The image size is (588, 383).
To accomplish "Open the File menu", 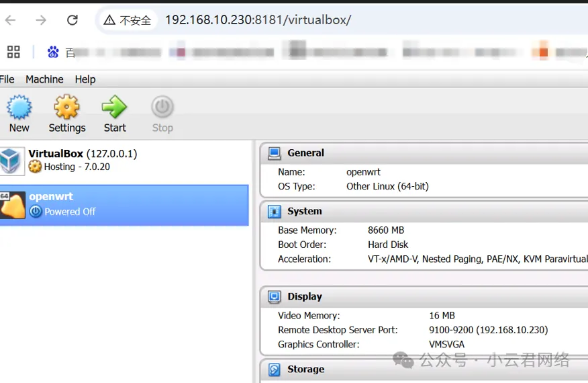I will point(7,79).
